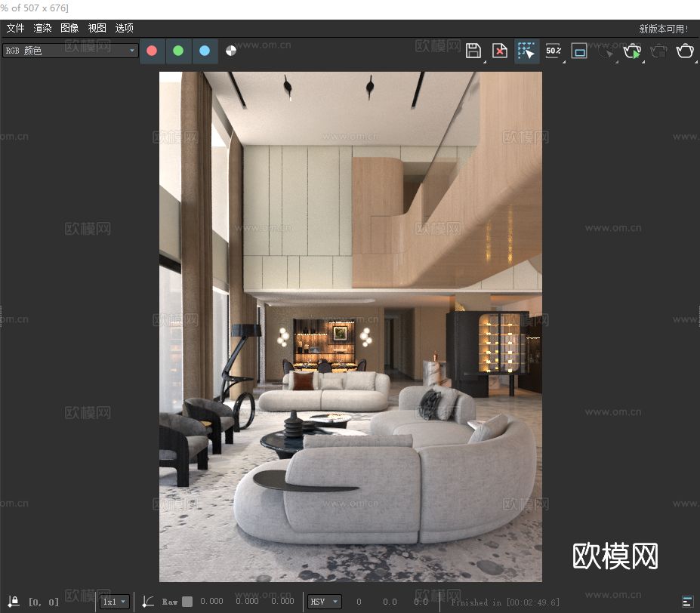Viewport: 700px width, 613px height.
Task: Clear the current render image
Action: (x=499, y=51)
